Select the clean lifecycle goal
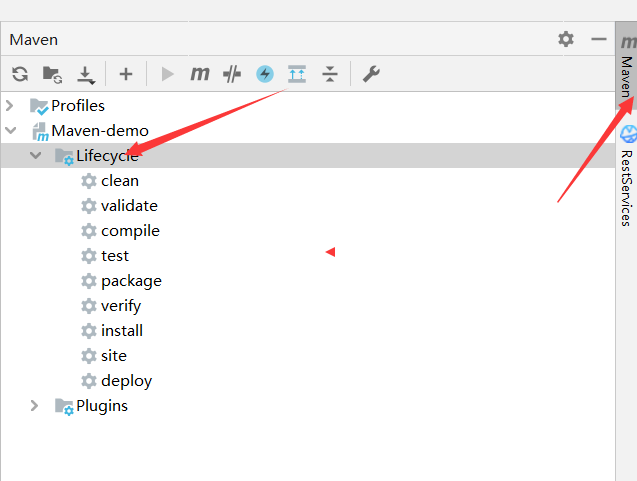 point(308,180)
